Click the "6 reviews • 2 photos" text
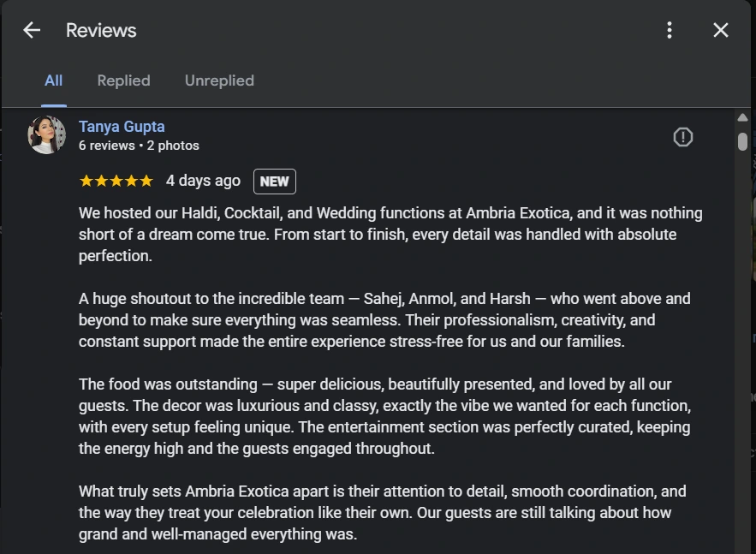 coord(139,146)
